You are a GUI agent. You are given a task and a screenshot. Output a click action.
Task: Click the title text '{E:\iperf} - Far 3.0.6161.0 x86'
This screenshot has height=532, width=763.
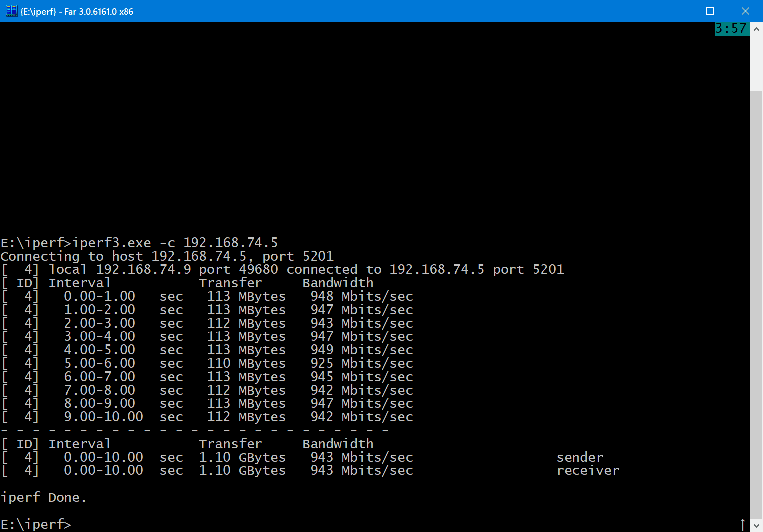coord(77,11)
